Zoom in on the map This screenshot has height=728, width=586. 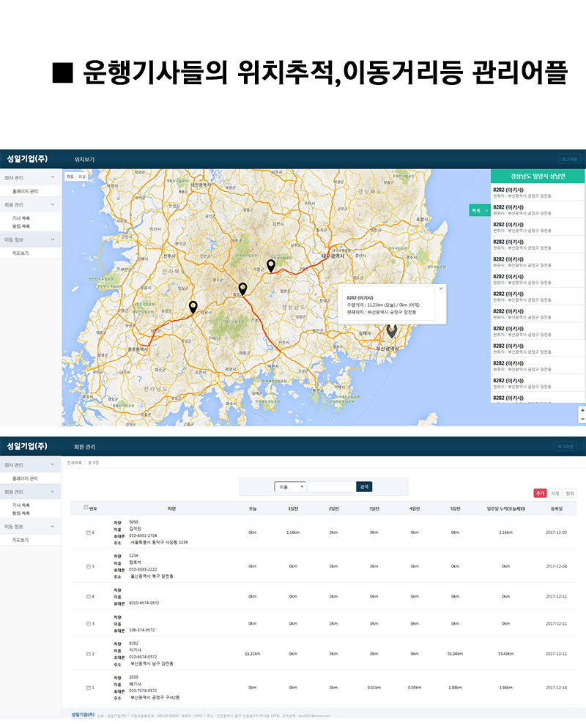click(x=582, y=410)
